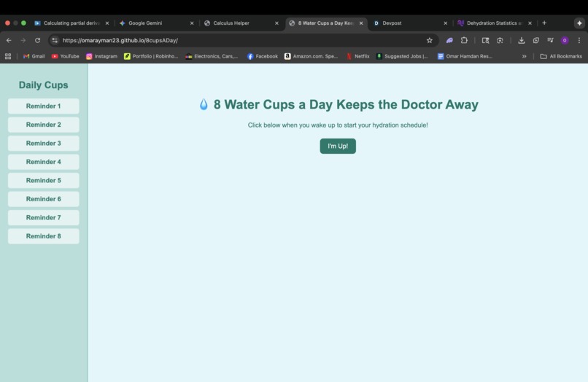Image resolution: width=588 pixels, height=382 pixels.
Task: Close the 8 Water Cups tab
Action: (360, 23)
